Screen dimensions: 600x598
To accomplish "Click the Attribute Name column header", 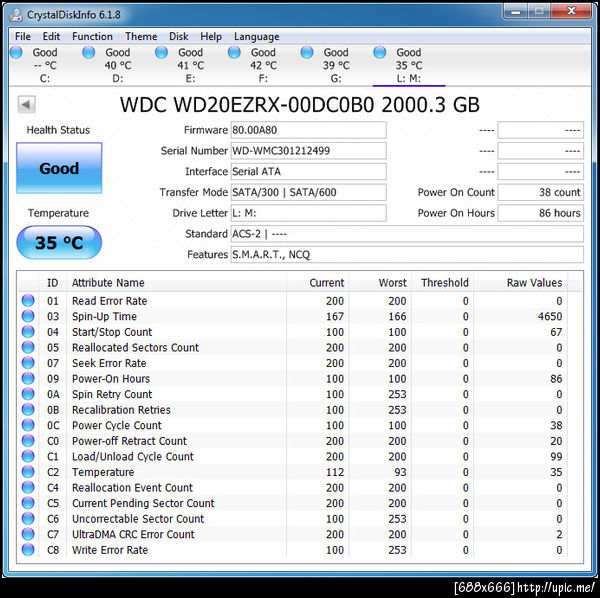I will 176,283.
